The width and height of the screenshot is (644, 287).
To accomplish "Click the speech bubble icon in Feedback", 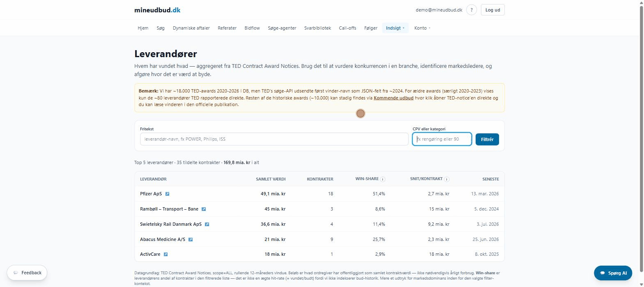I will point(16,273).
